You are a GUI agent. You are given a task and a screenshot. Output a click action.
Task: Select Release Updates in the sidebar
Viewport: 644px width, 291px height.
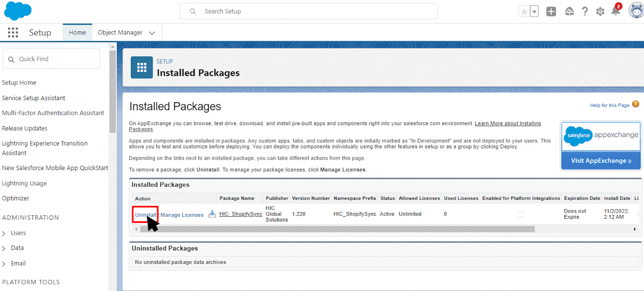(x=25, y=128)
